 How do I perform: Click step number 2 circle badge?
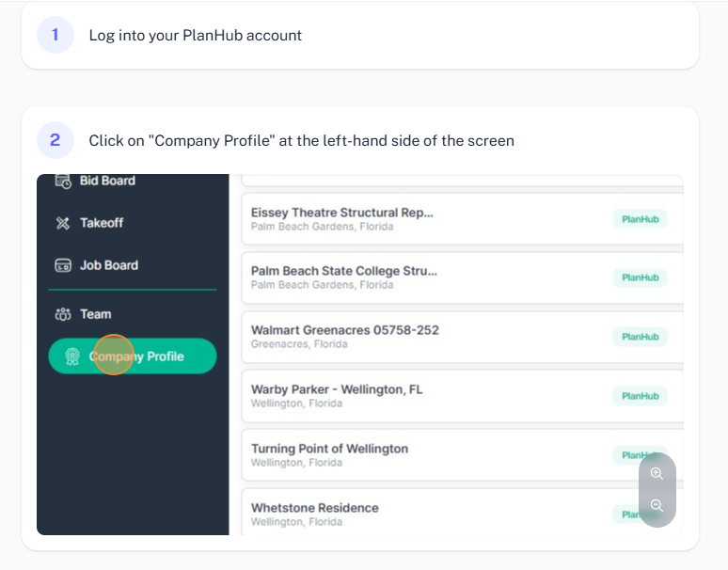coord(55,140)
